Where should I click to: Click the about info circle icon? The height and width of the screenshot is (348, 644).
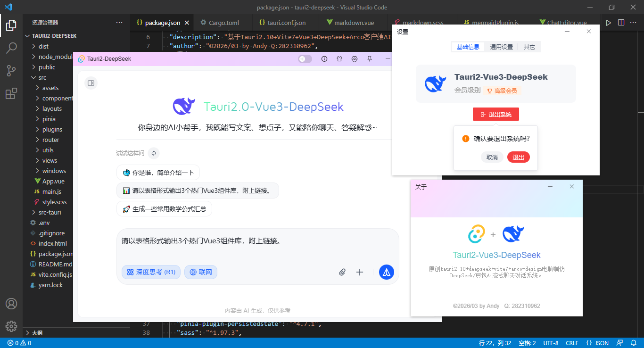[x=324, y=59]
